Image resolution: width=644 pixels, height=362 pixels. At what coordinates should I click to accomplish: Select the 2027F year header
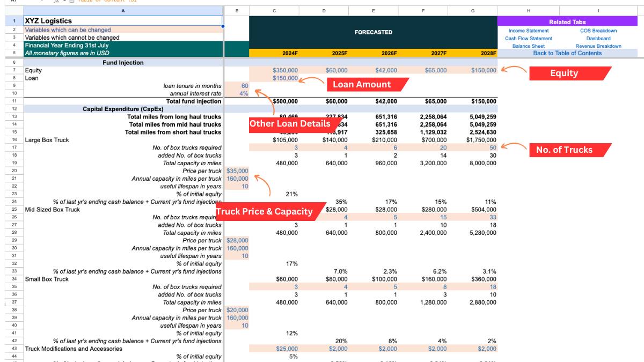(423, 53)
